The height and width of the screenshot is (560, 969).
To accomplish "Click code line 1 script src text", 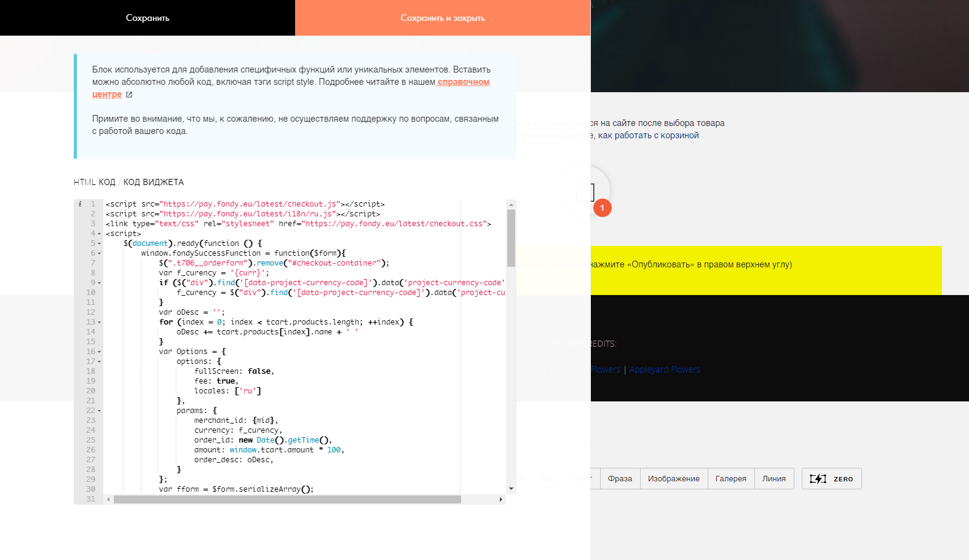I will (245, 204).
